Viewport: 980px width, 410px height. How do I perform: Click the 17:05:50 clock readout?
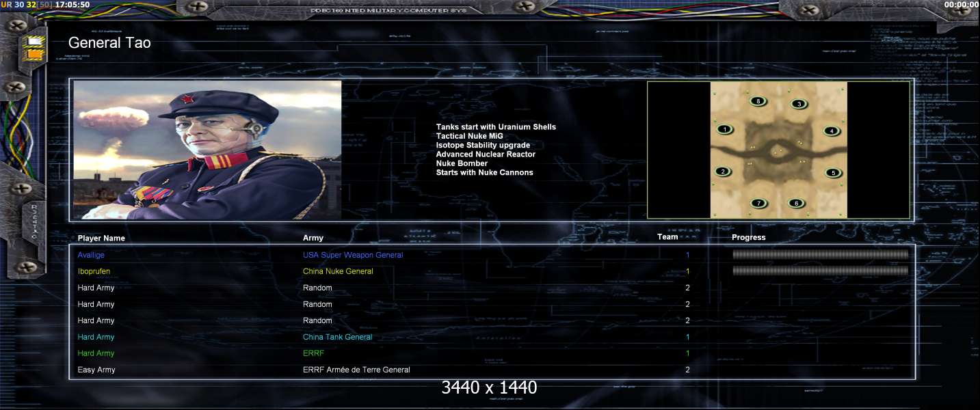click(72, 4)
